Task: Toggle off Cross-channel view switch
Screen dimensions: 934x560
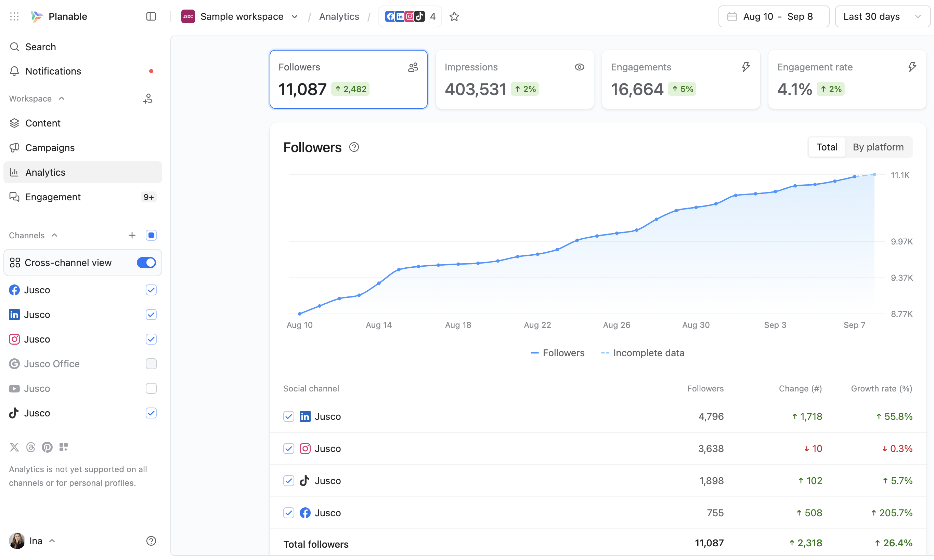Action: click(146, 263)
